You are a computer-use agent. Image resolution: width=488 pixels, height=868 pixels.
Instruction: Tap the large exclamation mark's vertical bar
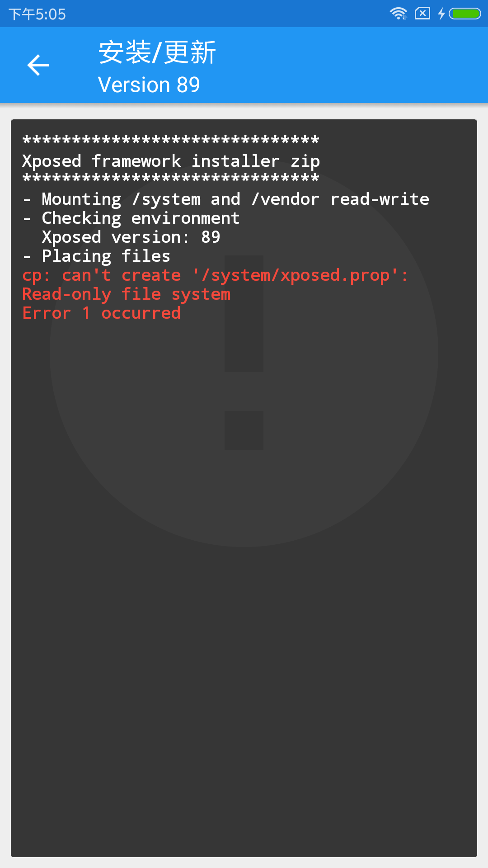(x=244, y=314)
